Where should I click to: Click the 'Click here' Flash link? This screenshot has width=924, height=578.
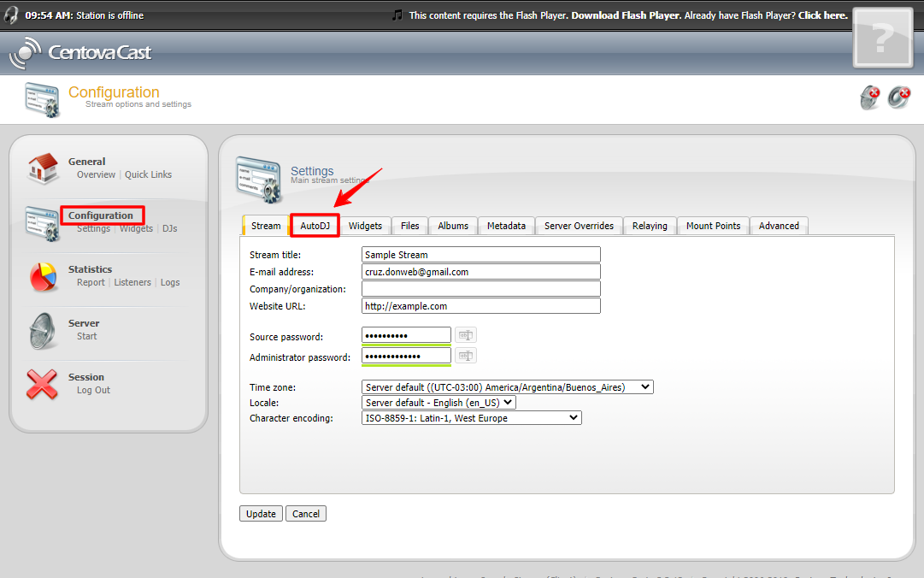click(x=822, y=15)
